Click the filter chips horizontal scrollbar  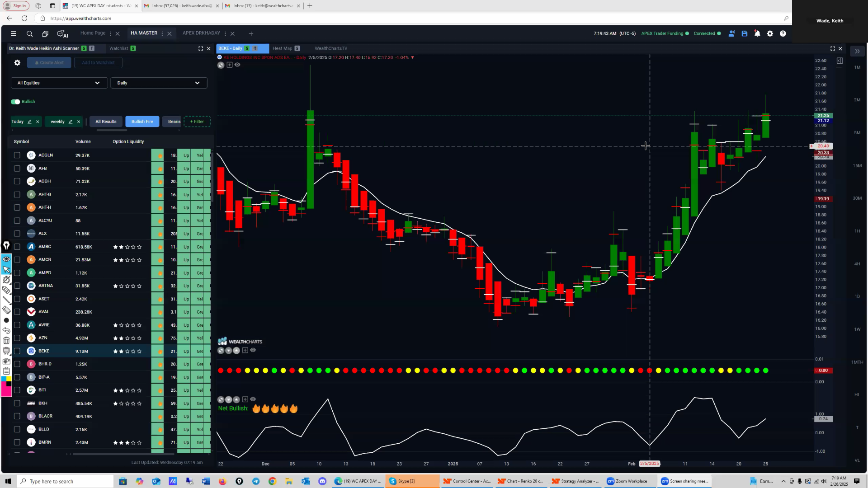[x=112, y=130]
